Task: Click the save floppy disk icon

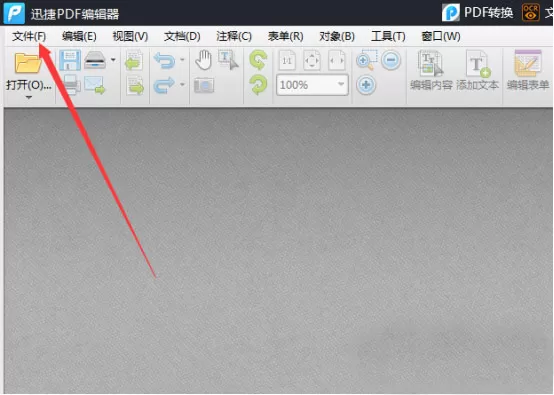Action: [x=70, y=60]
